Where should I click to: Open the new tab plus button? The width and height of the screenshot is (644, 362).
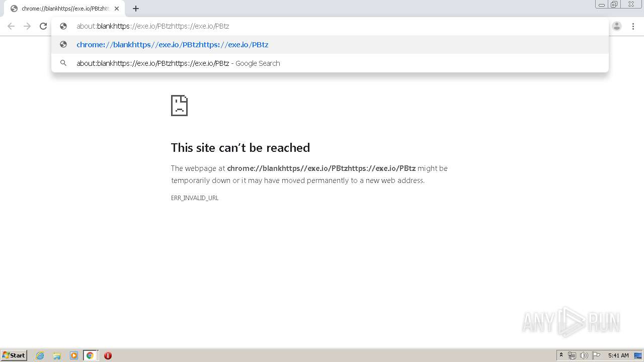click(136, 9)
